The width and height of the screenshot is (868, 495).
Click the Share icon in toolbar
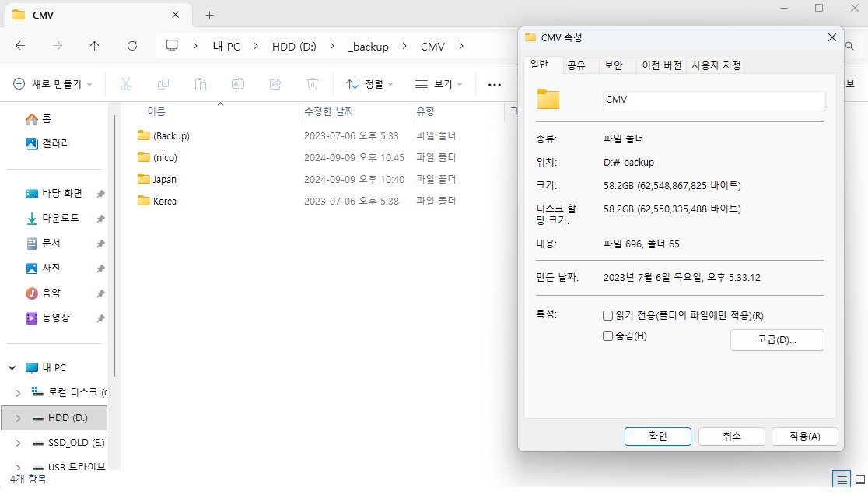point(275,84)
